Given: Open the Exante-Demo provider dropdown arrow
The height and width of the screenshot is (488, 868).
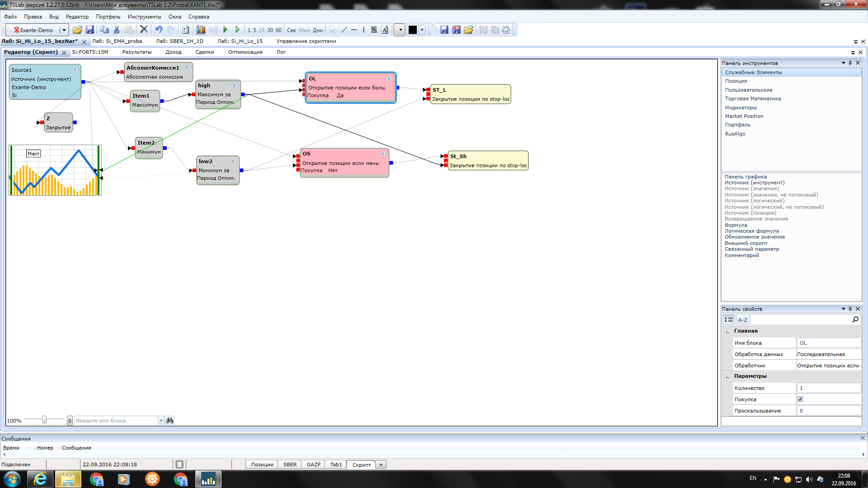Looking at the screenshot, I should tap(64, 30).
